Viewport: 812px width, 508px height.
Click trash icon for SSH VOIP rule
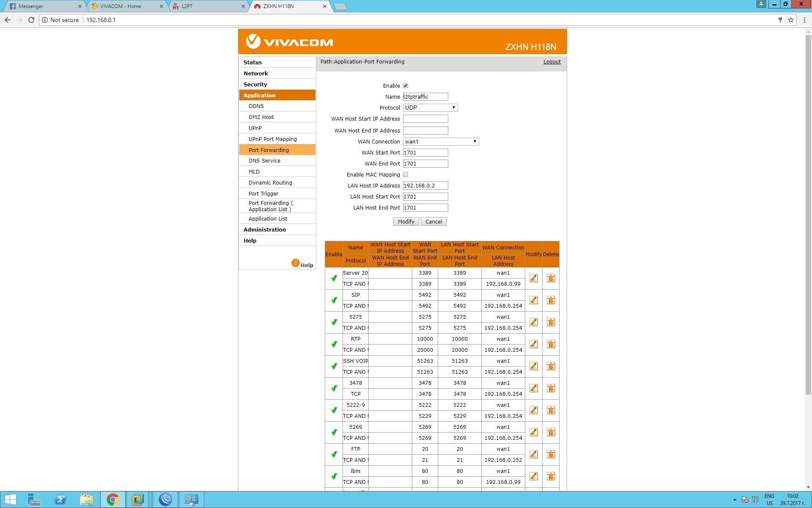click(551, 366)
